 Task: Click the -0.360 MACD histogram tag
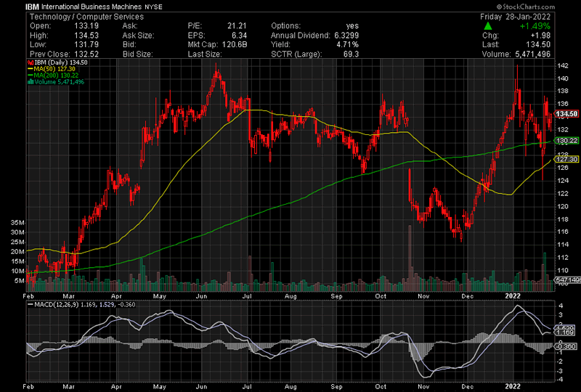click(x=566, y=346)
